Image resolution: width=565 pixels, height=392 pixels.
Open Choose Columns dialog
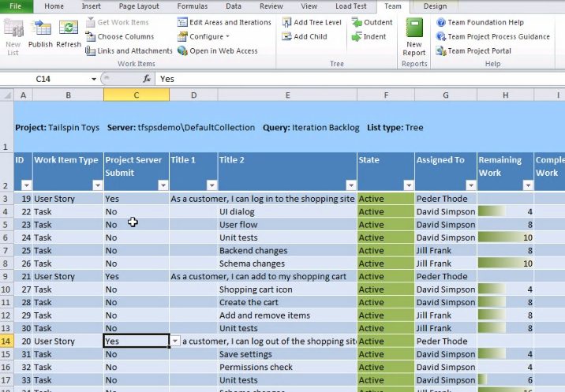pos(120,36)
